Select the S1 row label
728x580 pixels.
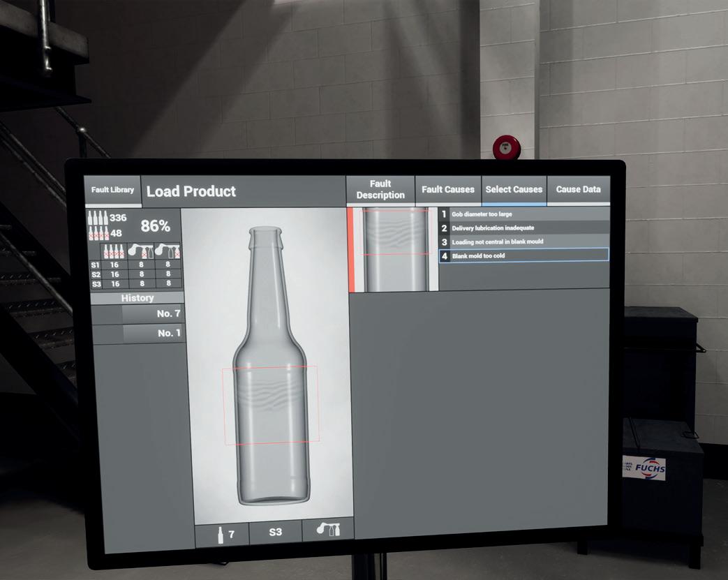coord(95,265)
